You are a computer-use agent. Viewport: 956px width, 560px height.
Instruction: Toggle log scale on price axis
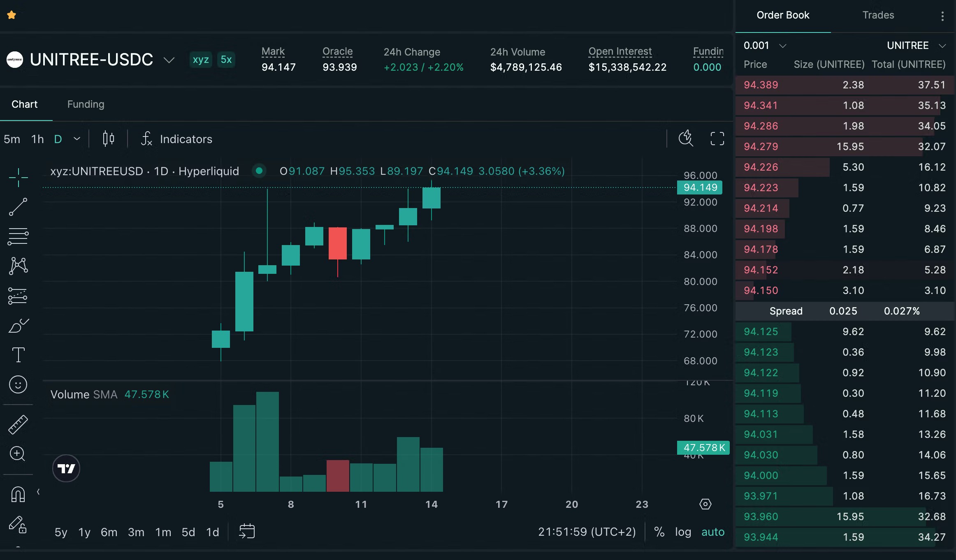[683, 532]
